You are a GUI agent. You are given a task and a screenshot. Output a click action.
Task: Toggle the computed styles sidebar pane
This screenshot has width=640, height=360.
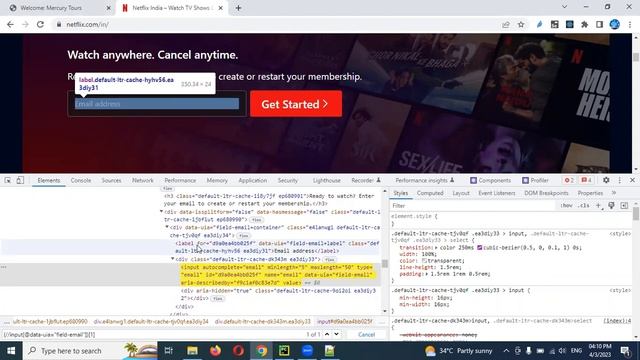pyautogui.click(x=624, y=206)
